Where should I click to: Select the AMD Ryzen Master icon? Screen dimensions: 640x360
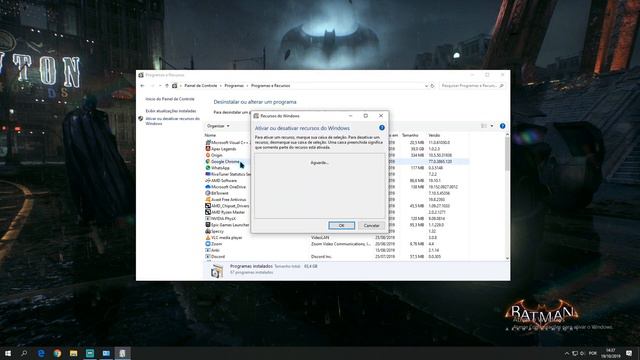tap(208, 212)
